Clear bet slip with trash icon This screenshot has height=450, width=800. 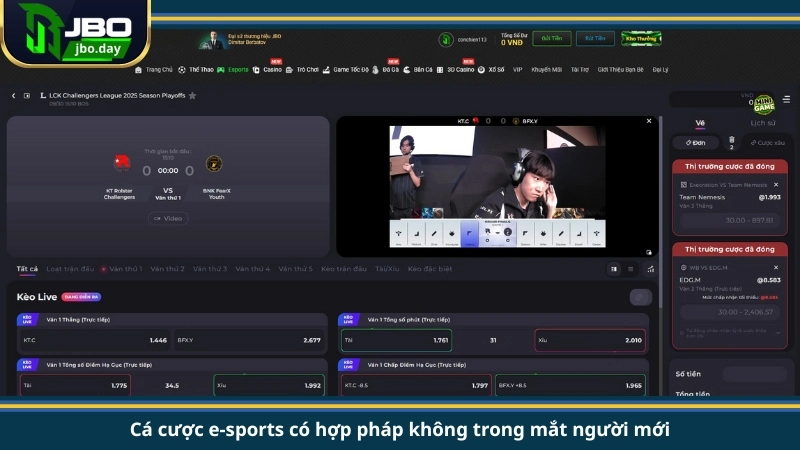(x=731, y=142)
